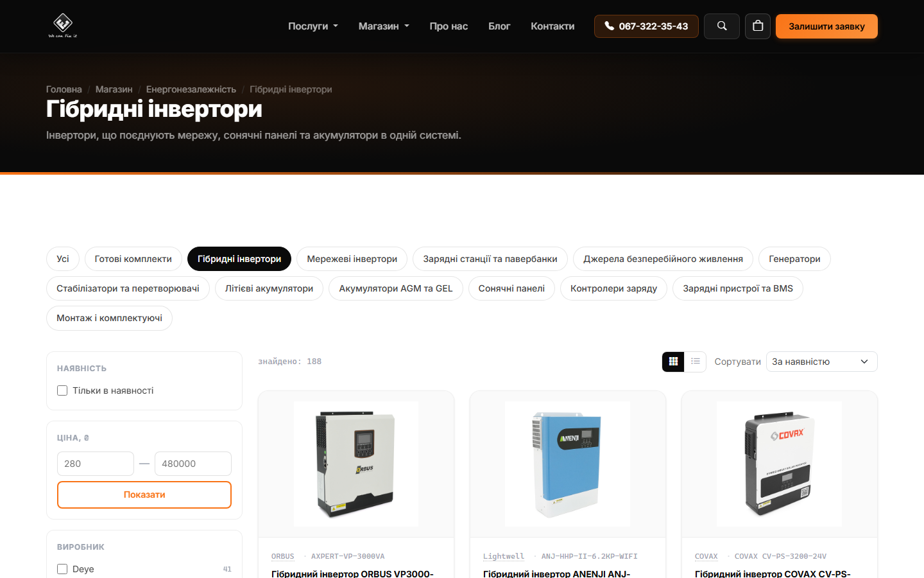
Task: Switch to grid view layout
Action: click(673, 362)
